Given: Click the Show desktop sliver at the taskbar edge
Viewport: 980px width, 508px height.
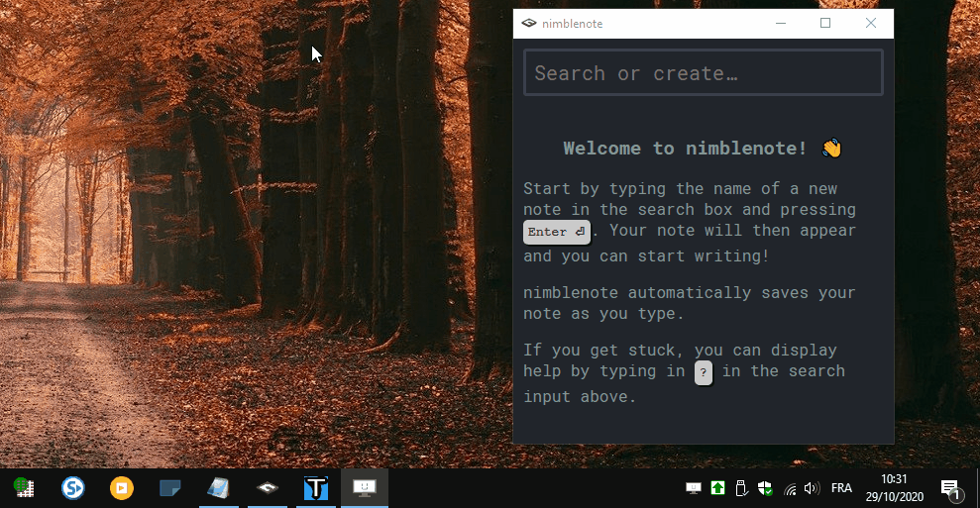Looking at the screenshot, I should (977, 488).
